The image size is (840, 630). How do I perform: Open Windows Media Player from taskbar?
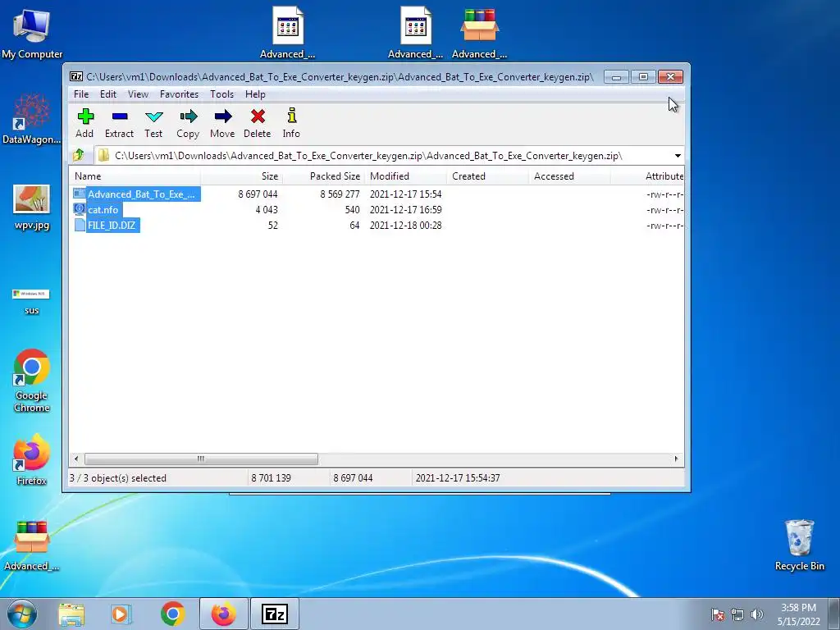(121, 614)
